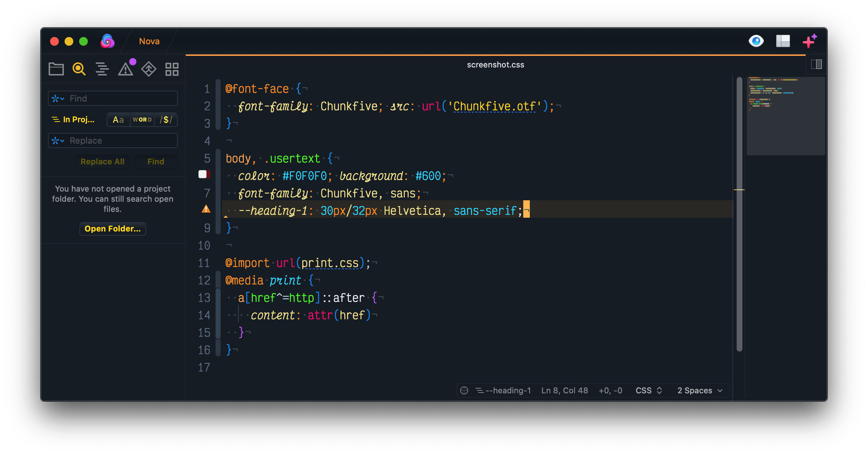Image resolution: width=868 pixels, height=455 pixels.
Task: Click the attr(href) content value
Action: [339, 315]
